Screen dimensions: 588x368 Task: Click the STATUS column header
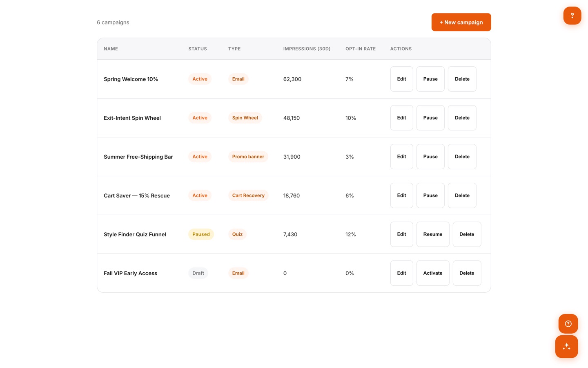(198, 49)
